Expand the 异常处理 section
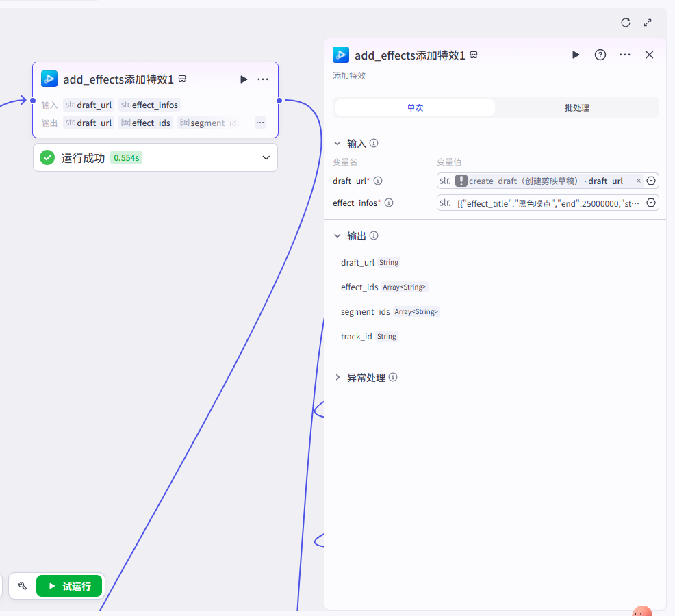This screenshot has width=675, height=616. click(x=337, y=378)
